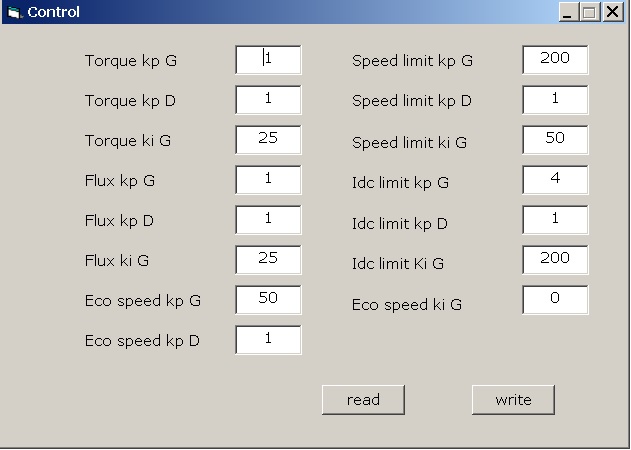Click the Idc limit kp G field
This screenshot has width=631, height=450.
pos(555,180)
